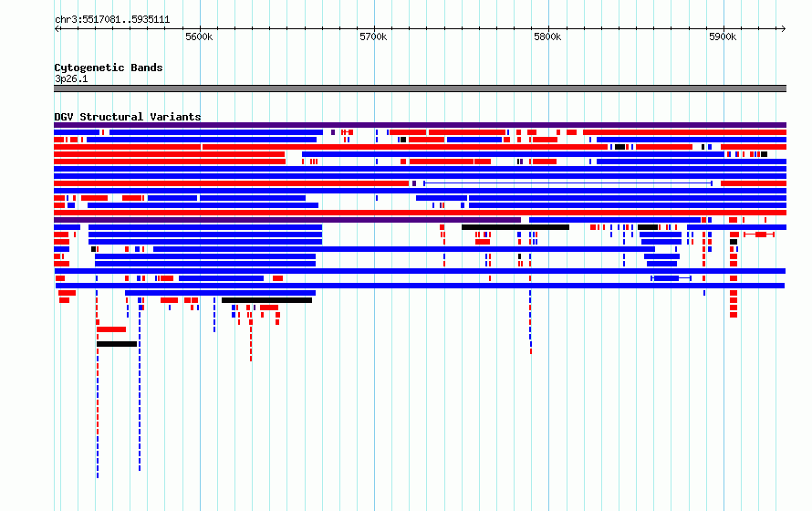This screenshot has height=511, width=812.
Task: Click the chr3:5517081..5935111 coordinate label
Action: point(112,20)
